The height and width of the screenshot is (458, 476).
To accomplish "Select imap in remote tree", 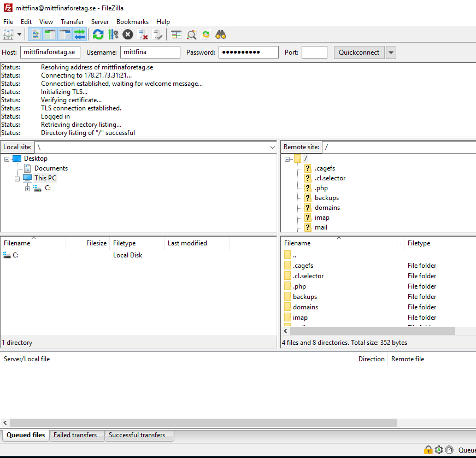I will [x=322, y=218].
